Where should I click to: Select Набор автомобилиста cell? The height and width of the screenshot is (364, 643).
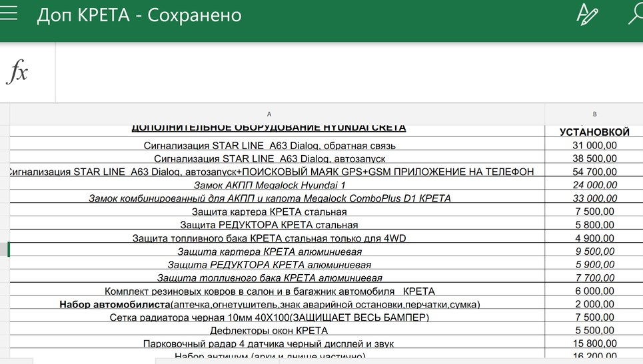click(x=277, y=302)
